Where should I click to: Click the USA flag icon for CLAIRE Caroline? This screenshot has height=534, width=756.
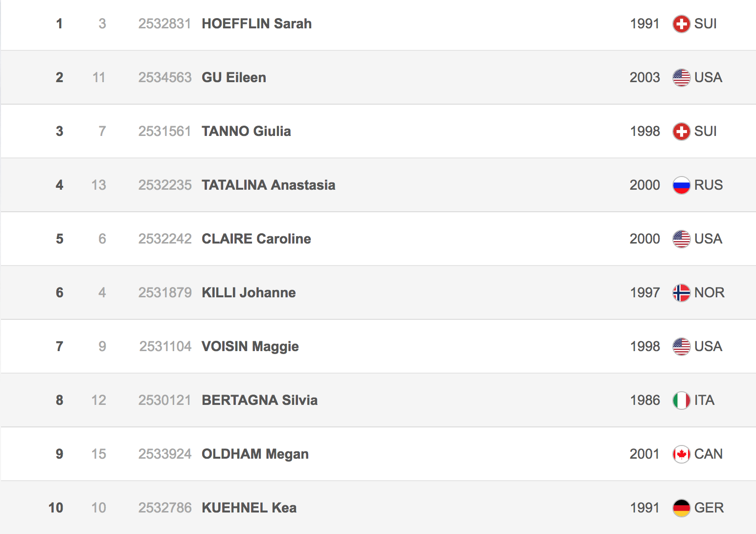[681, 239]
